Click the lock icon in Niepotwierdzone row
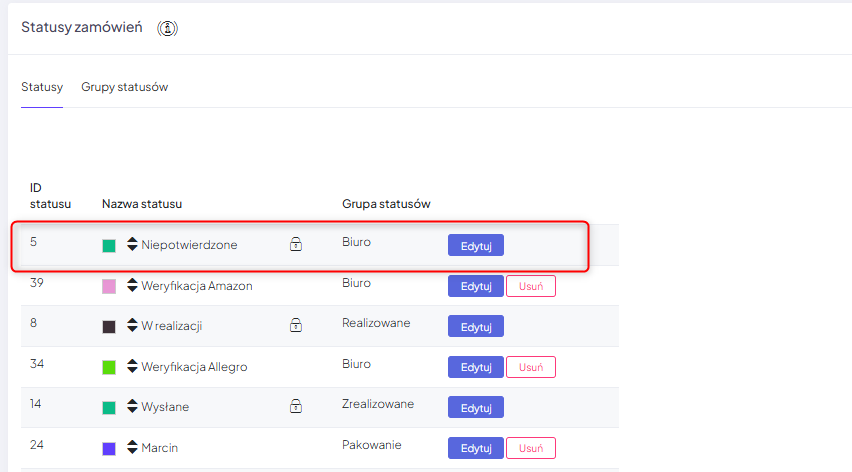This screenshot has width=852, height=472. coord(296,243)
